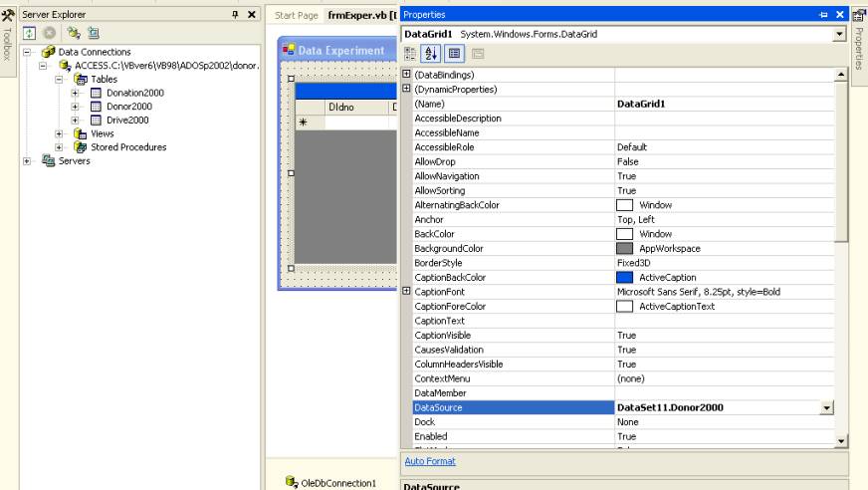Click the properties grid scroll down arrow
Image resolution: width=868 pixels, height=490 pixels.
[841, 441]
